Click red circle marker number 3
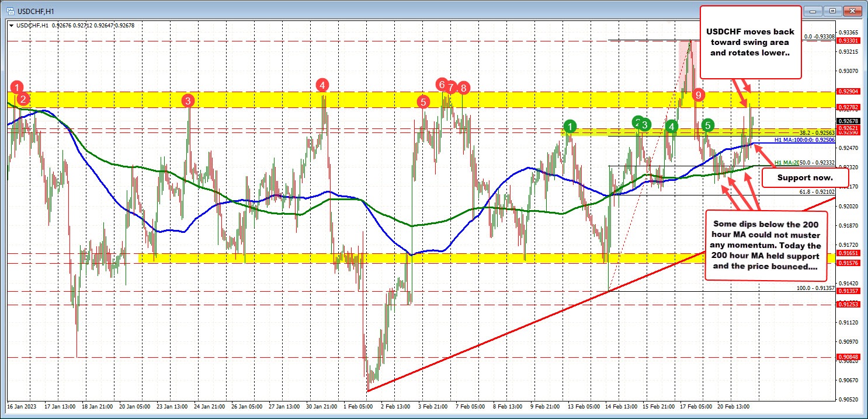 click(x=188, y=100)
